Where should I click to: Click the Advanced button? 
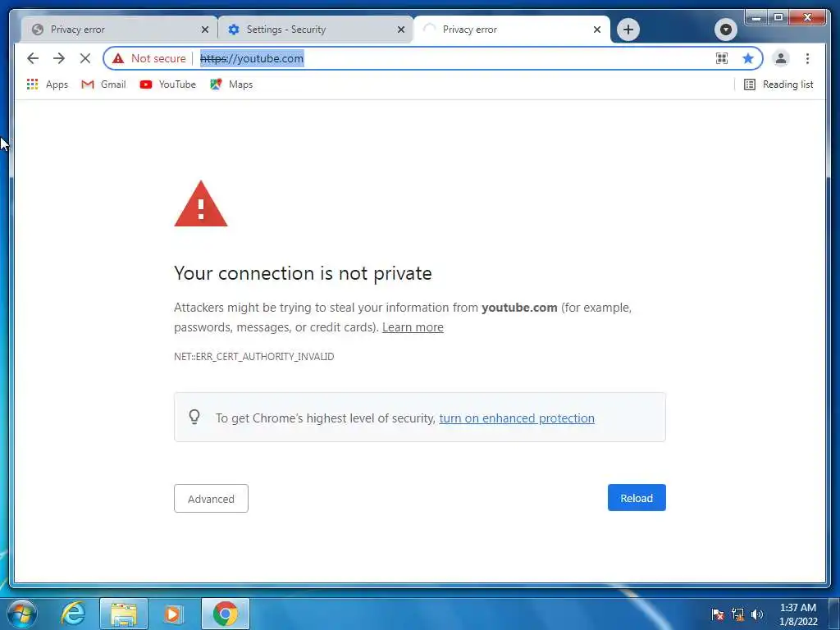[211, 498]
